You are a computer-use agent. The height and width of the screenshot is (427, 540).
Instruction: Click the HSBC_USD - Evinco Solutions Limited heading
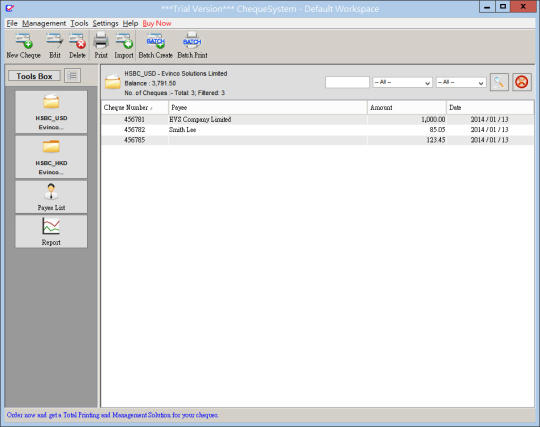[176, 74]
